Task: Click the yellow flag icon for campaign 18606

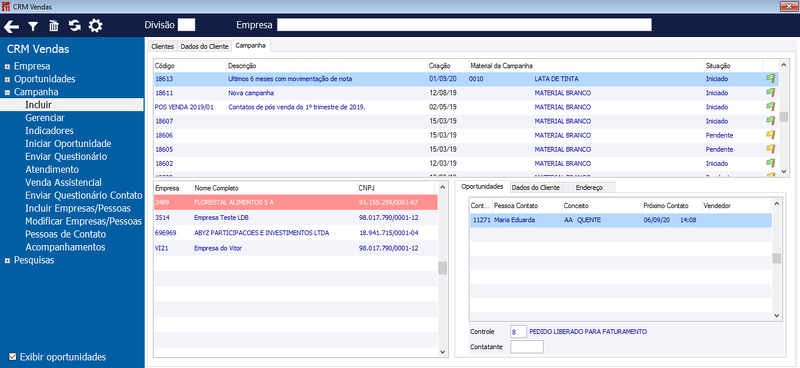Action: tap(770, 135)
